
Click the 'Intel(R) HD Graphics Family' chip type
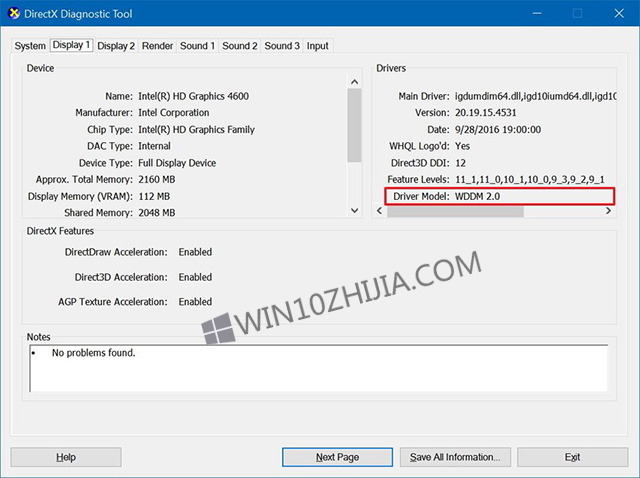click(196, 129)
